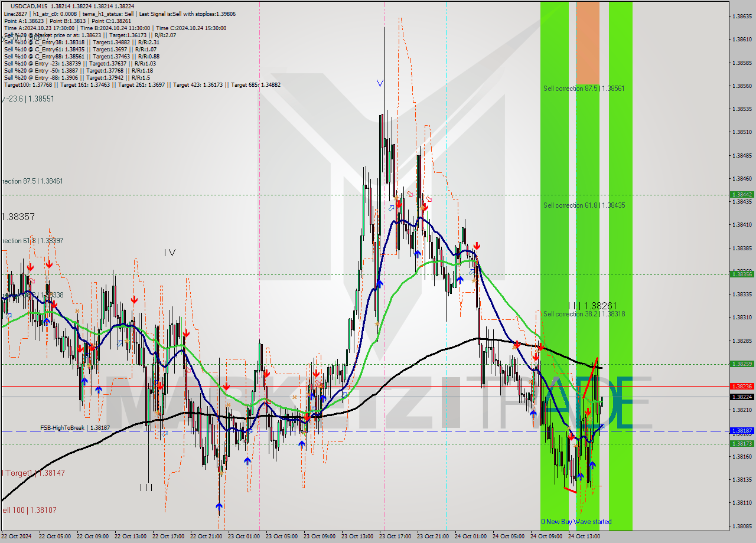Image resolution: width=756 pixels, height=543 pixels.
Task: Click the USDCAD,M15 symbol title
Action: tap(30, 6)
